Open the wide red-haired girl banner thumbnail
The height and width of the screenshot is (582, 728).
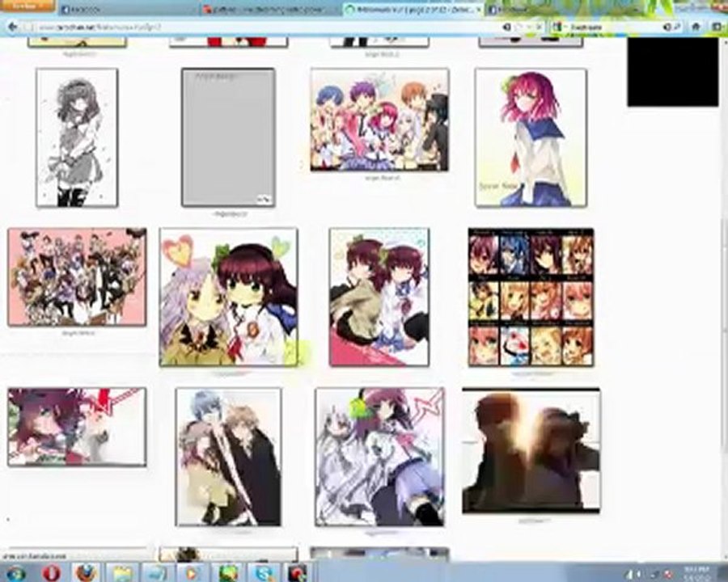tap(77, 427)
